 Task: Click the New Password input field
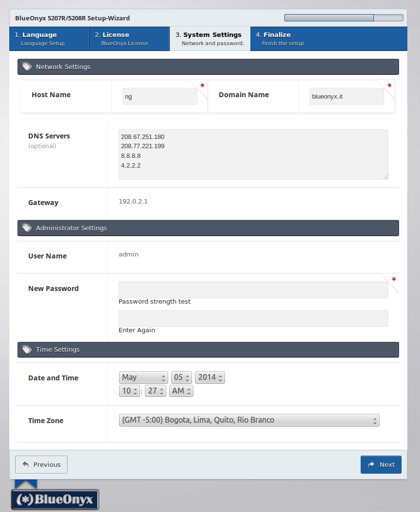pos(253,290)
